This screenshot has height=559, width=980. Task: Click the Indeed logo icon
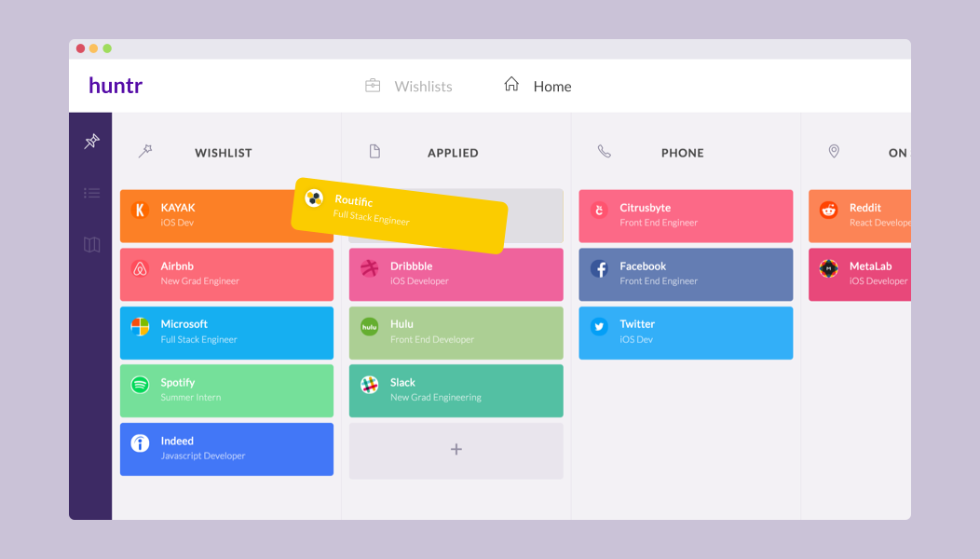click(x=140, y=443)
